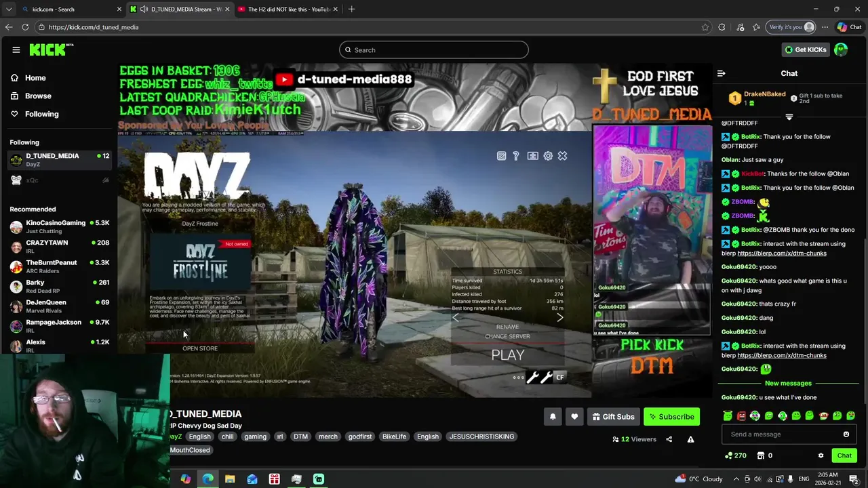868x488 pixels.
Task: Show hidden system tray icons chevron
Action: (736, 479)
